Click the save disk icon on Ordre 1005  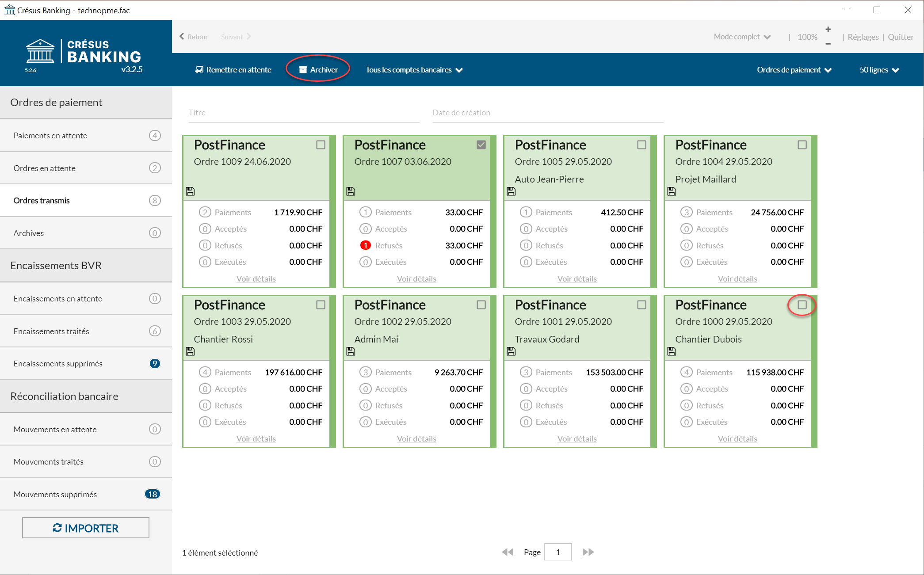pyautogui.click(x=511, y=191)
